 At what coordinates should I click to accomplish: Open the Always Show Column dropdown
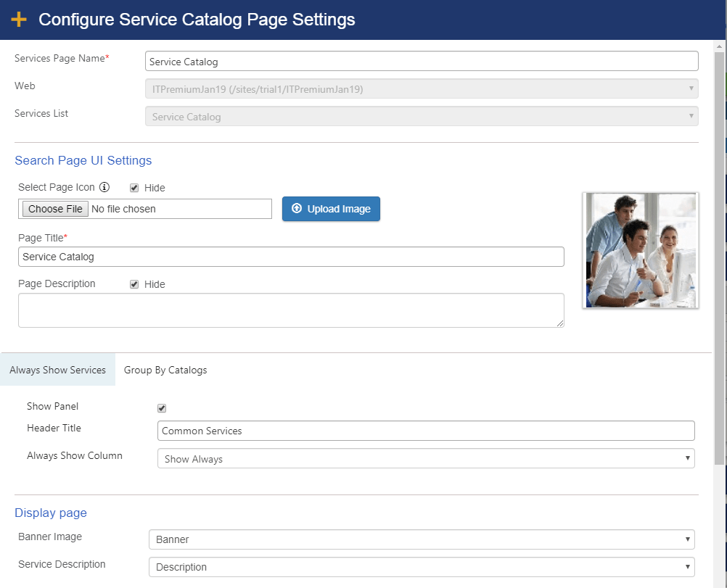pos(426,459)
